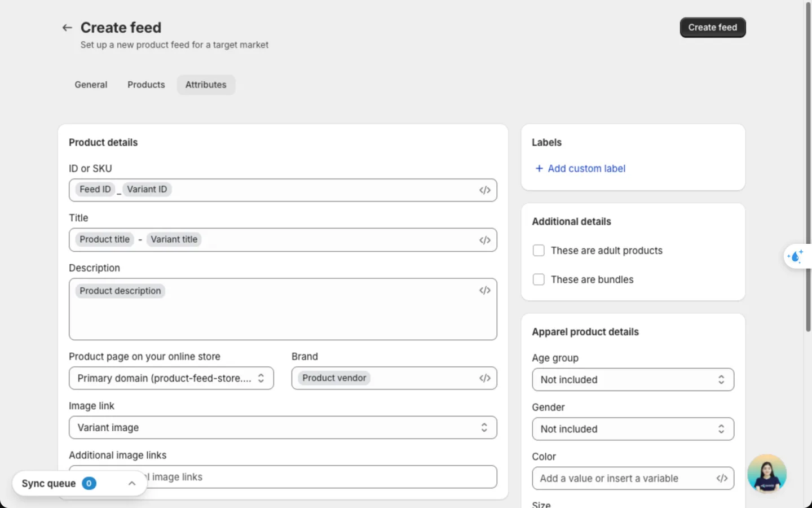
Task: Open the support chat avatar
Action: pyautogui.click(x=767, y=474)
